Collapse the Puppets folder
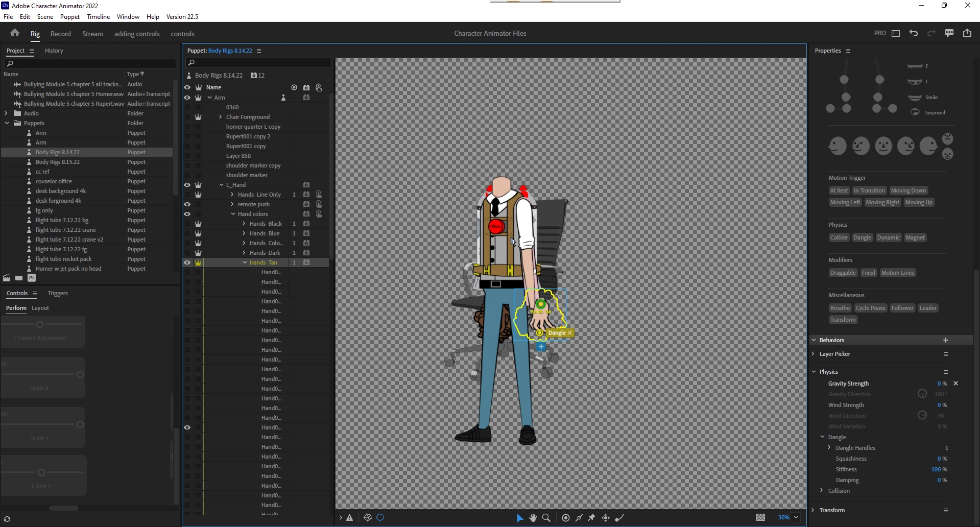980x527 pixels. 7,123
